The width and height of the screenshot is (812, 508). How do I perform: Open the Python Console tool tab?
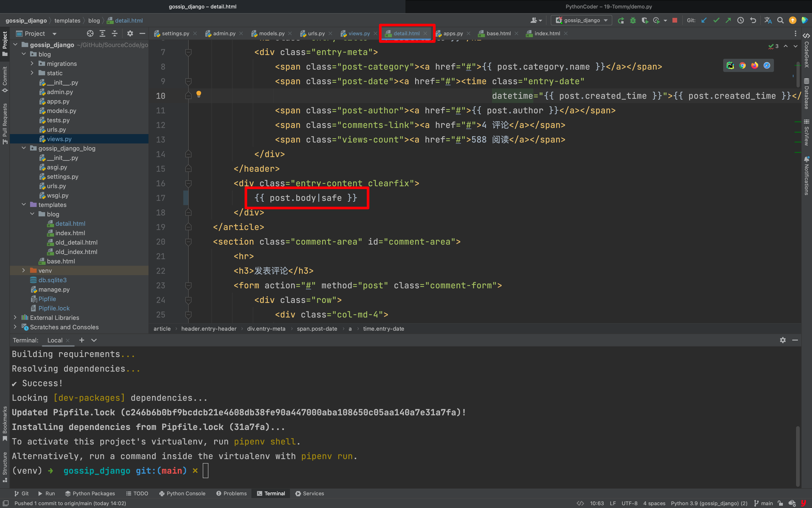click(182, 493)
